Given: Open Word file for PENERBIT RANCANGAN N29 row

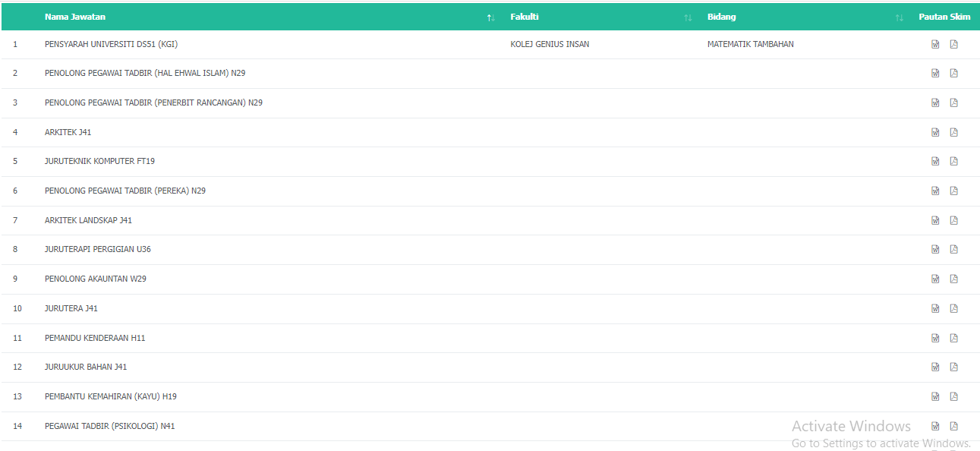Looking at the screenshot, I should coord(935,102).
